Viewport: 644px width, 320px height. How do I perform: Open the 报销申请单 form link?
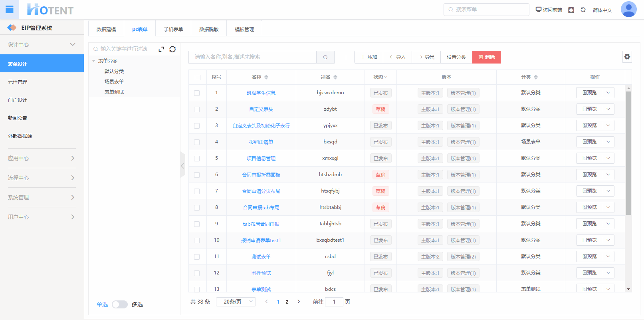261,142
